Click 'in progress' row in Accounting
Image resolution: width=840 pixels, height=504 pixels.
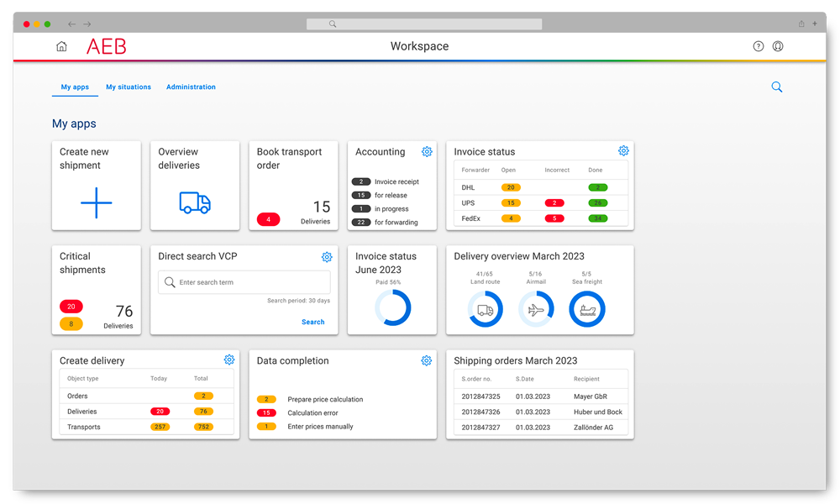(x=381, y=209)
